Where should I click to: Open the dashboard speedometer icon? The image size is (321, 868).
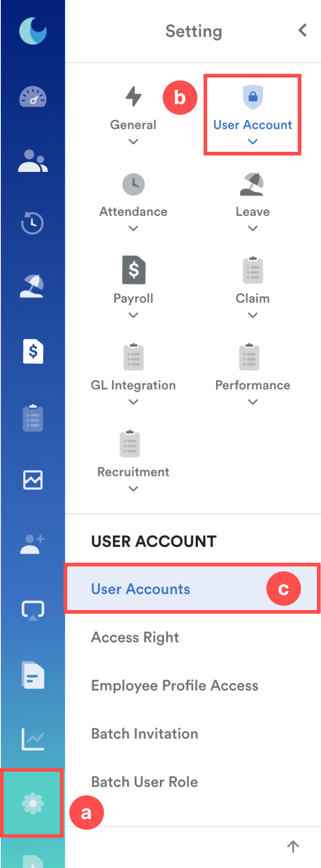(x=33, y=97)
